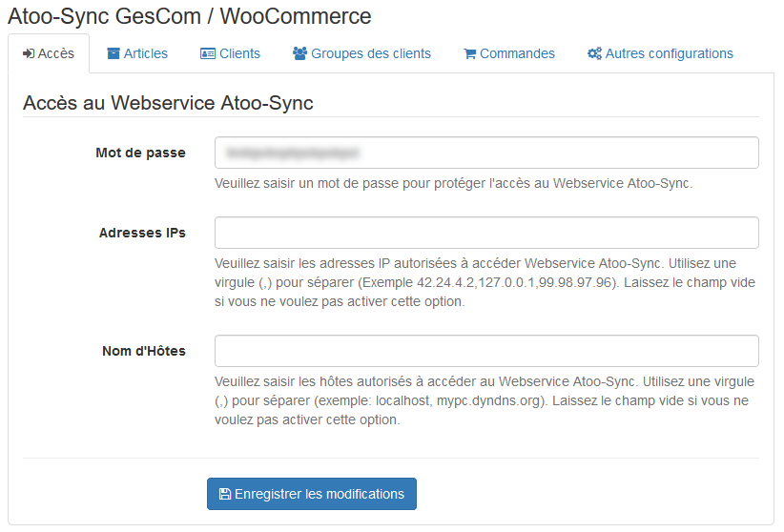Image resolution: width=784 pixels, height=532 pixels.
Task: Click the password help text below the field
Action: 453,183
